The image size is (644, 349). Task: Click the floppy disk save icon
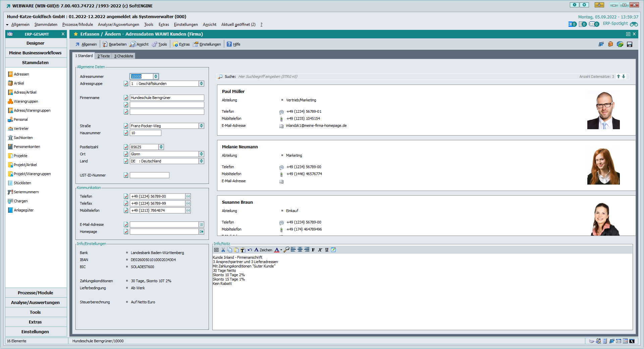pos(630,44)
